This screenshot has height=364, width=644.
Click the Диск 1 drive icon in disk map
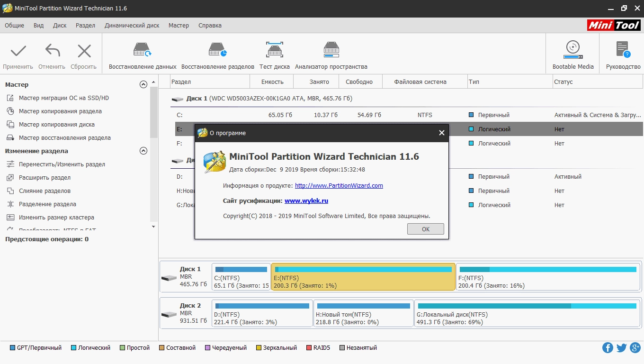pos(169,278)
